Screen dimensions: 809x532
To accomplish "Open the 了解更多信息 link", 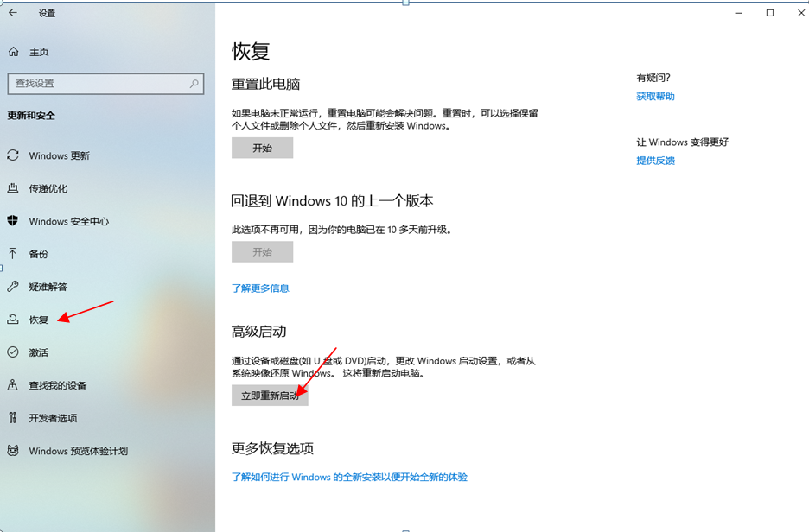I will point(260,288).
